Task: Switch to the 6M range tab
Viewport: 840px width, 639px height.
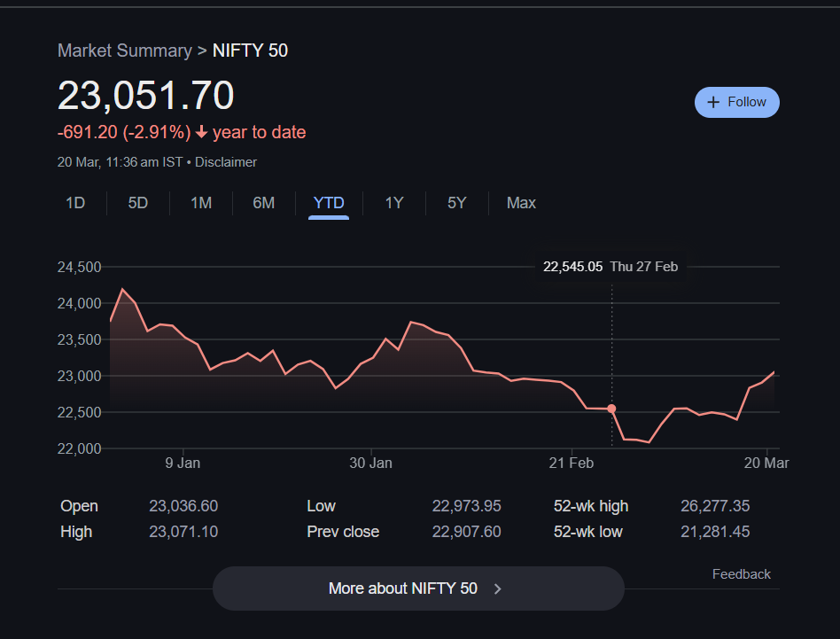Action: (x=263, y=203)
